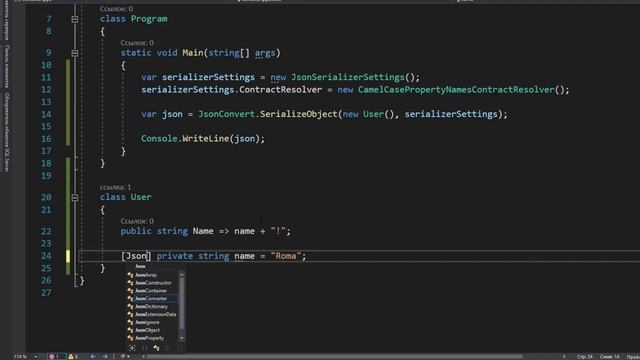The width and height of the screenshot is (640, 360).
Task: Toggle the first IntelliSense filter icon
Action: pyautogui.click(x=132, y=348)
